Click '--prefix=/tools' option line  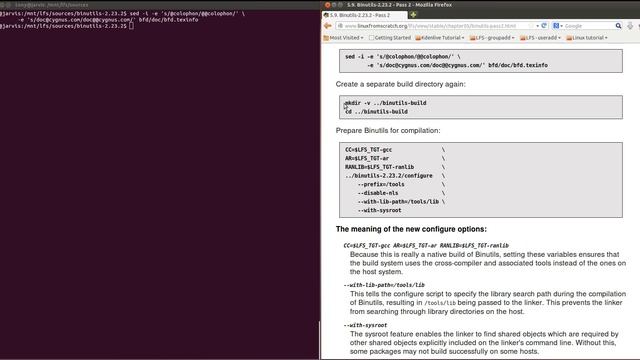(381, 184)
